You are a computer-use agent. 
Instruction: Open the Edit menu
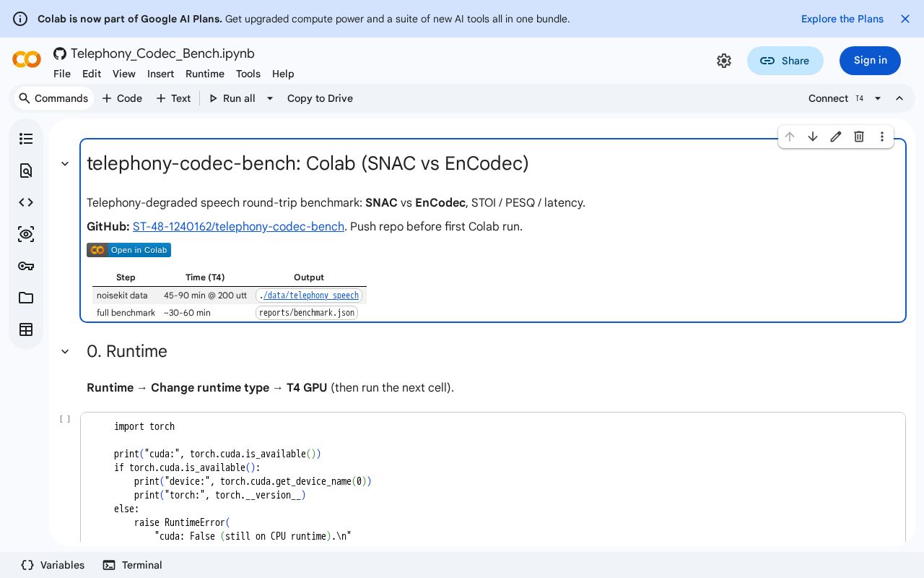click(92, 74)
